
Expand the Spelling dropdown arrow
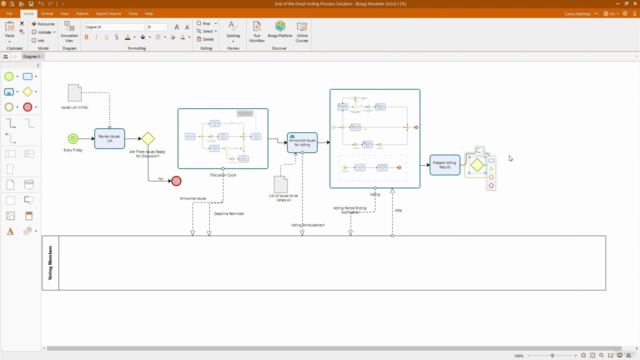click(233, 41)
